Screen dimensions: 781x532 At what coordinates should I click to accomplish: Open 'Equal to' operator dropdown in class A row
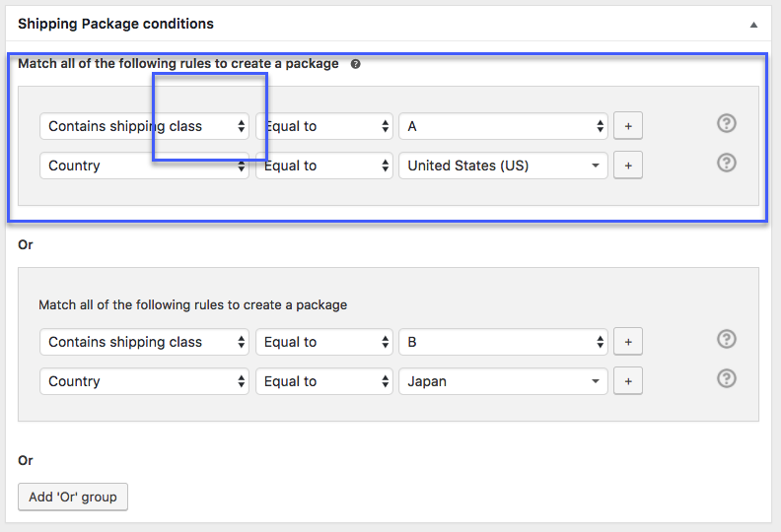point(324,126)
